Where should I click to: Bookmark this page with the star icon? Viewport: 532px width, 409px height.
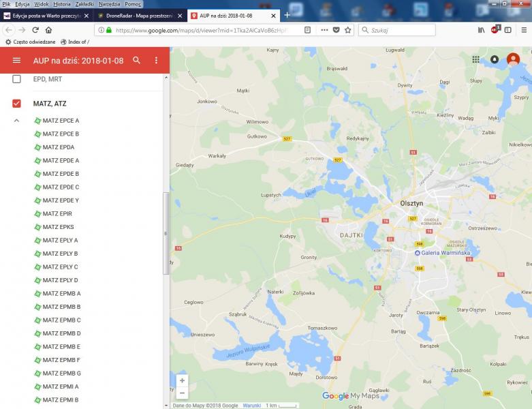[x=348, y=30]
